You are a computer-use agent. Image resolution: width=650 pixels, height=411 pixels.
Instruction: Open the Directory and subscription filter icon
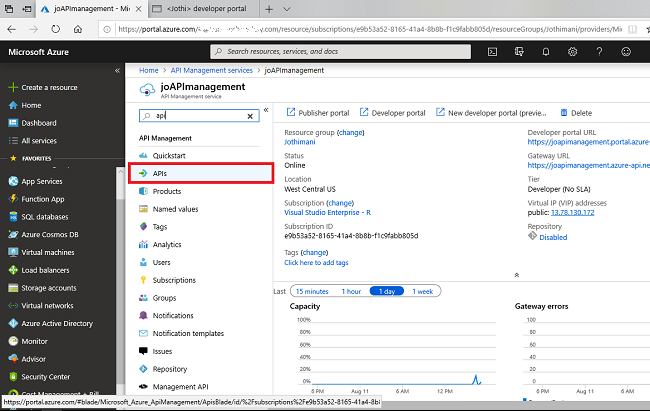tap(519, 52)
